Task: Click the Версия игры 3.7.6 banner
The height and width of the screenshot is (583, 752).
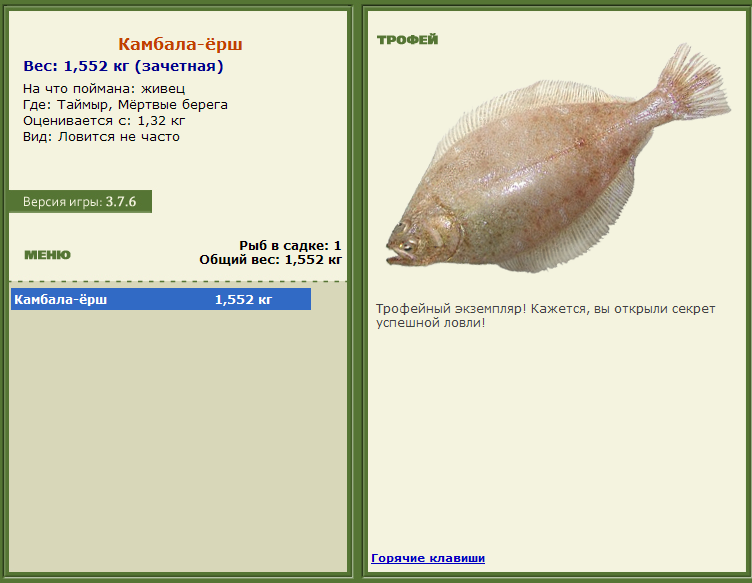Action: coord(80,201)
